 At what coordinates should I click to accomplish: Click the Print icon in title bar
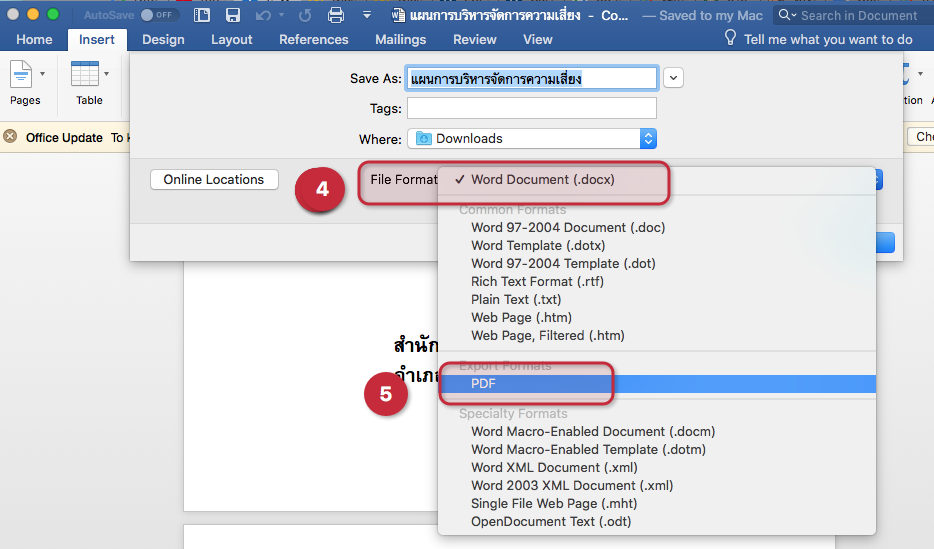(336, 15)
